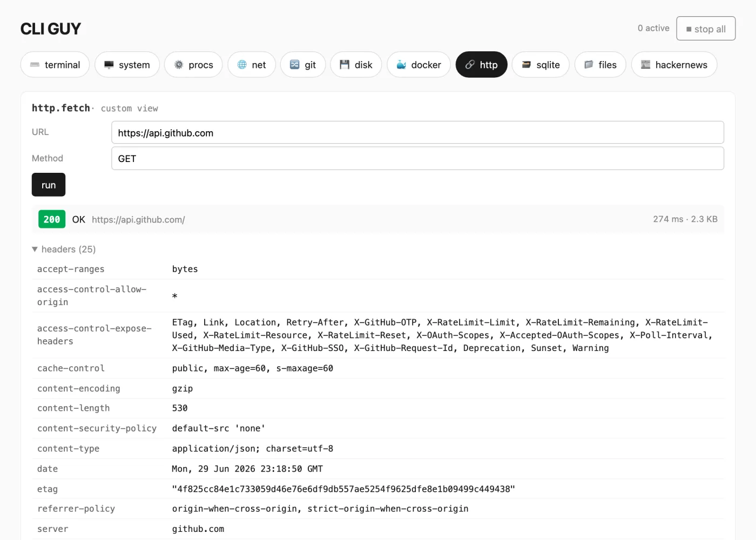Click the procs gear icon
The width and height of the screenshot is (756, 540).
pyautogui.click(x=179, y=65)
